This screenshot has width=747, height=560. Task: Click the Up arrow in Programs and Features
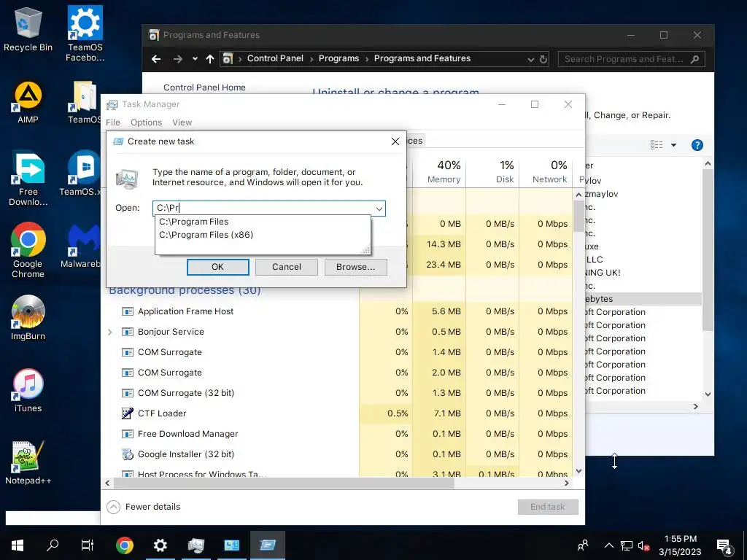tap(210, 59)
